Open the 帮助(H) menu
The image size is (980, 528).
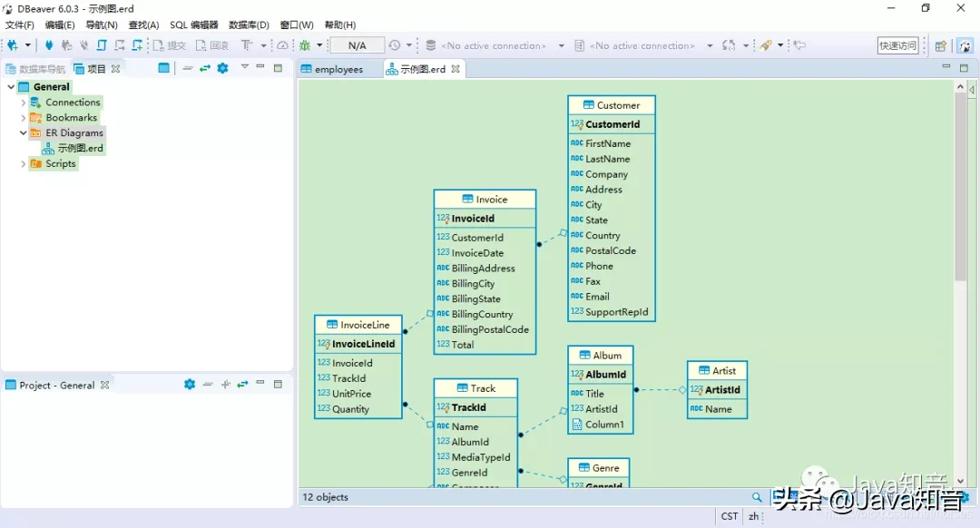pos(340,25)
